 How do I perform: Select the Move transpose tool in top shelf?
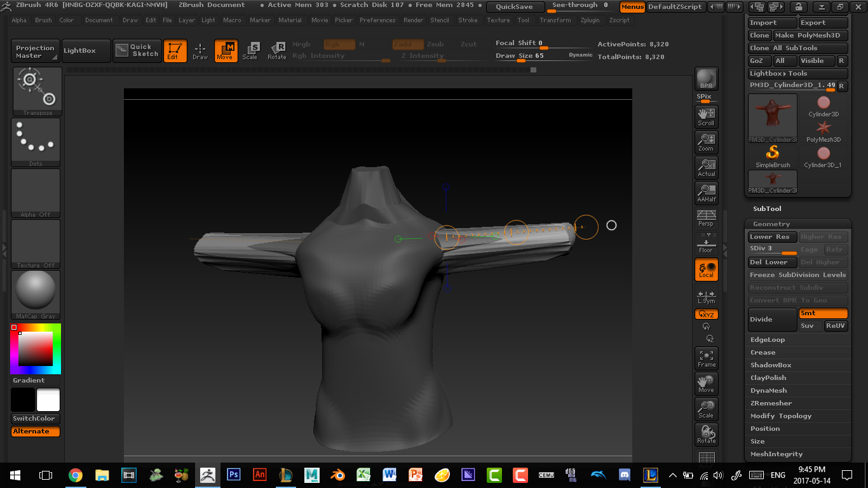(226, 51)
